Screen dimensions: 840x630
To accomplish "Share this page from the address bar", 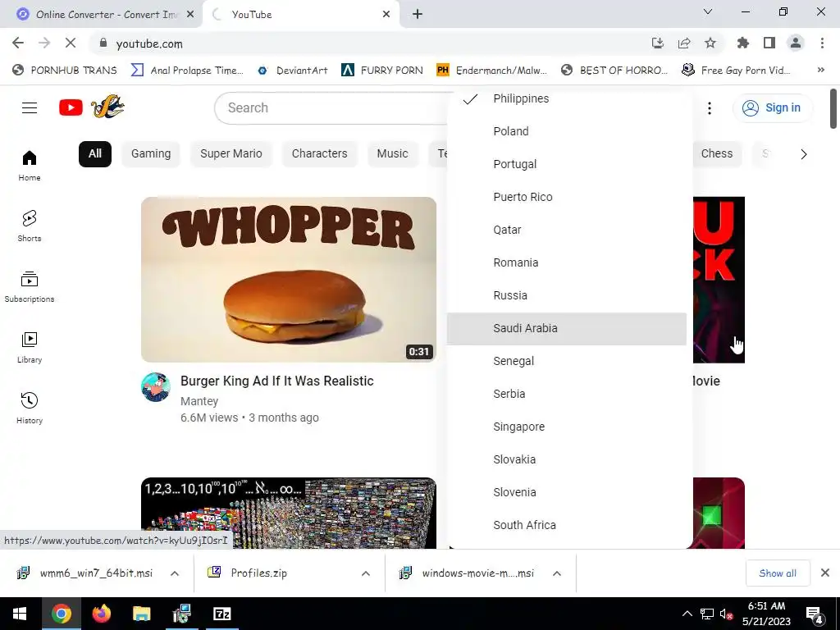I will [684, 43].
